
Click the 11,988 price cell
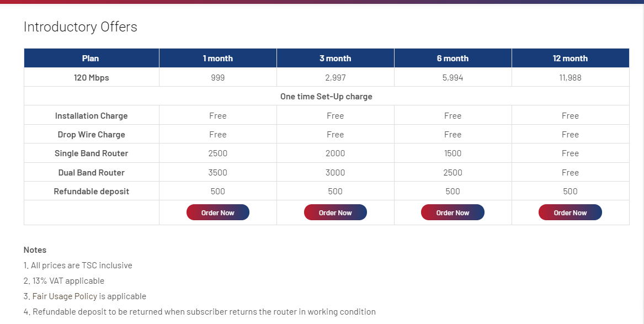[x=570, y=77]
